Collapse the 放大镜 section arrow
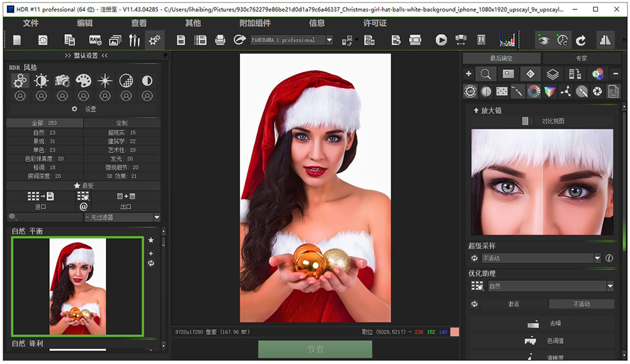 pyautogui.click(x=476, y=110)
